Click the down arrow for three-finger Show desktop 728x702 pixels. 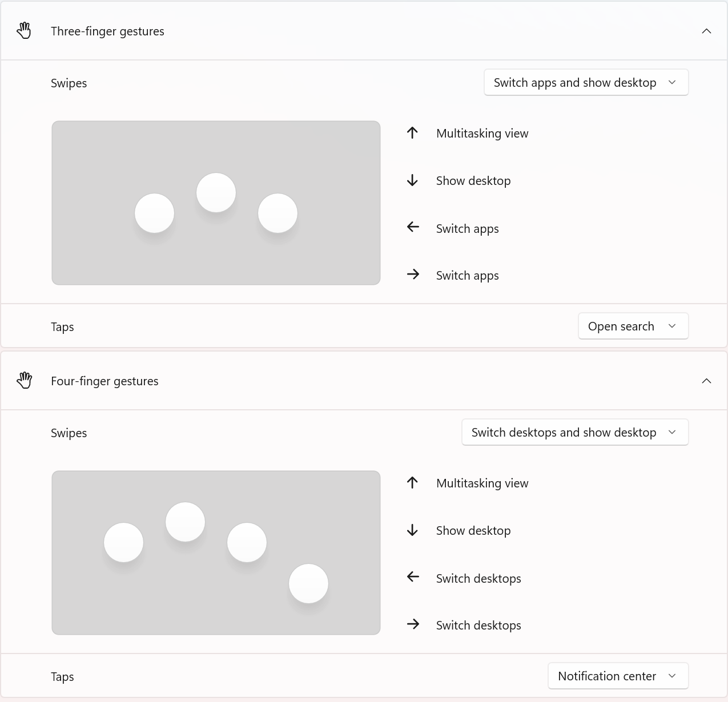point(413,180)
